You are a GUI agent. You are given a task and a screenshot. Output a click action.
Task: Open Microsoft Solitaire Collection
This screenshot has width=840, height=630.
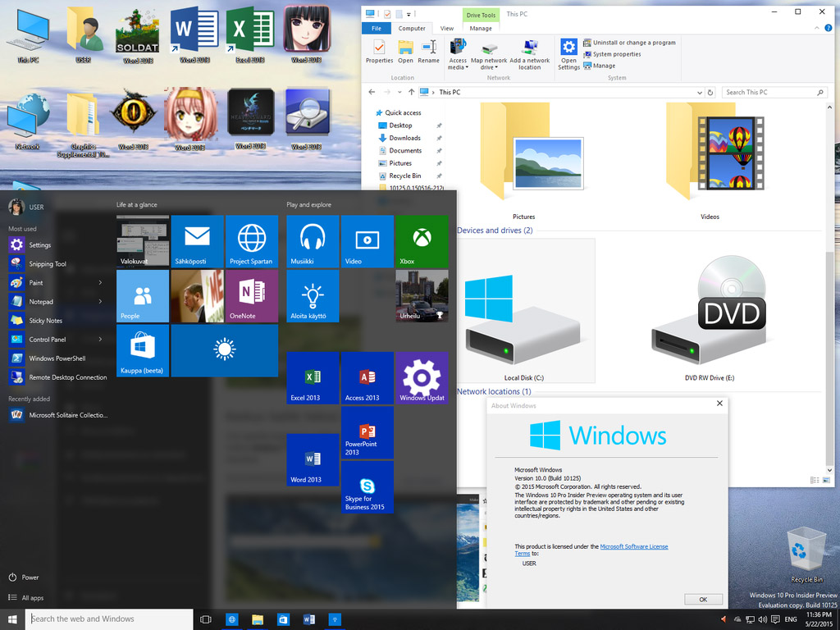58,415
